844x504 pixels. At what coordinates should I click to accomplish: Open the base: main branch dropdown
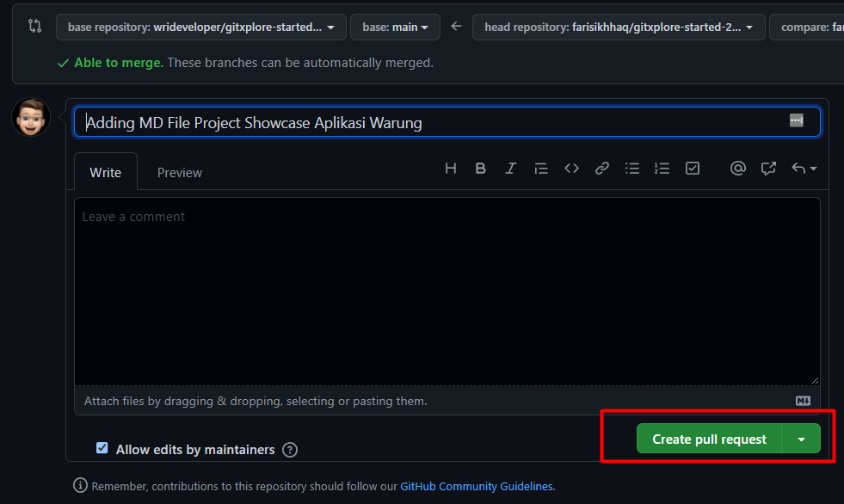pyautogui.click(x=395, y=27)
